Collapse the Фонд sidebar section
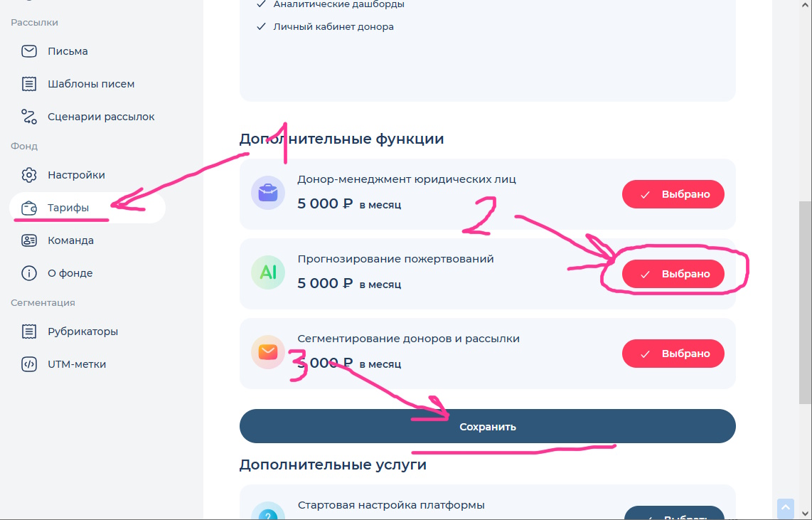The image size is (812, 520). tap(23, 146)
